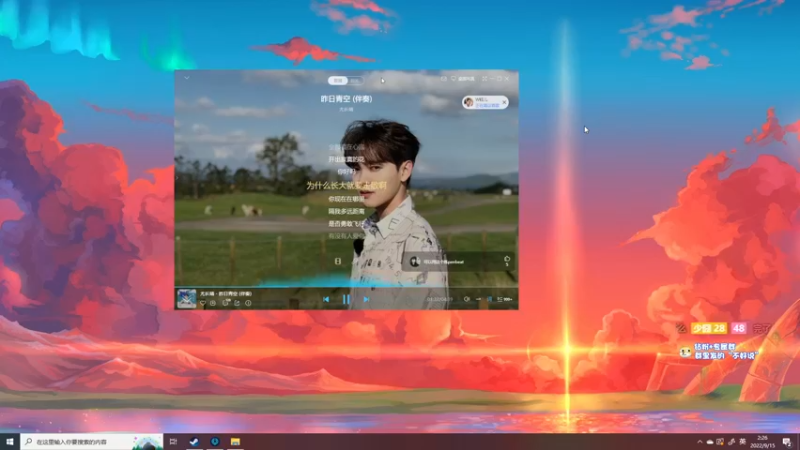Open the clock and date flyout
800x450 pixels.
pos(762,442)
